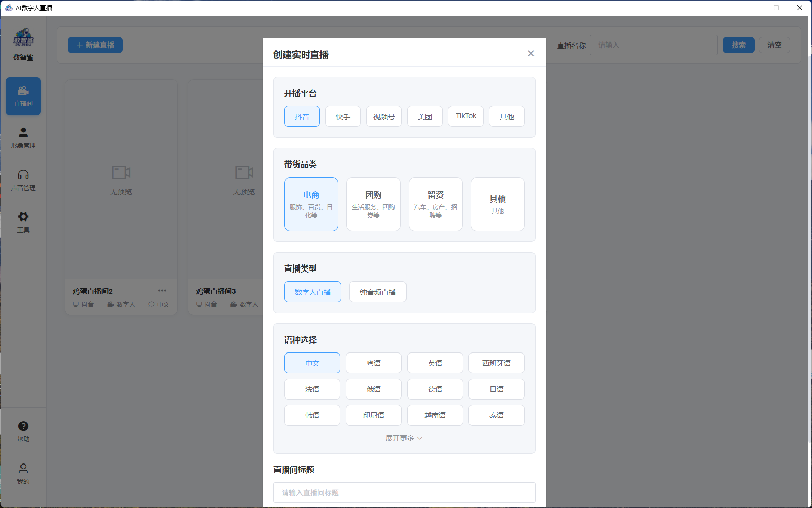This screenshot has height=508, width=812.
Task: Pick 粤语 as the language
Action: coord(374,363)
